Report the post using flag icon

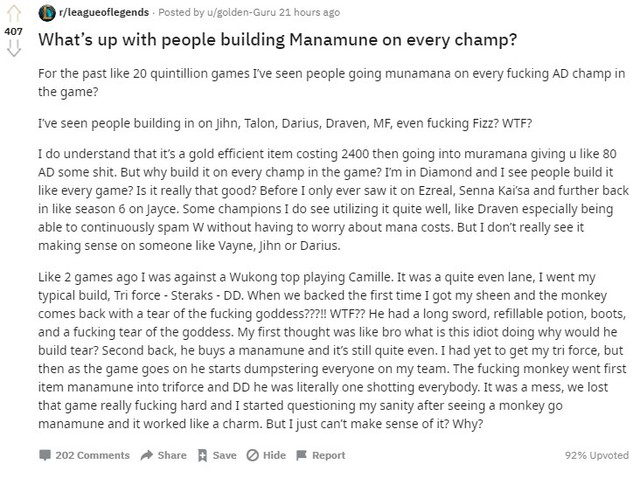302,455
